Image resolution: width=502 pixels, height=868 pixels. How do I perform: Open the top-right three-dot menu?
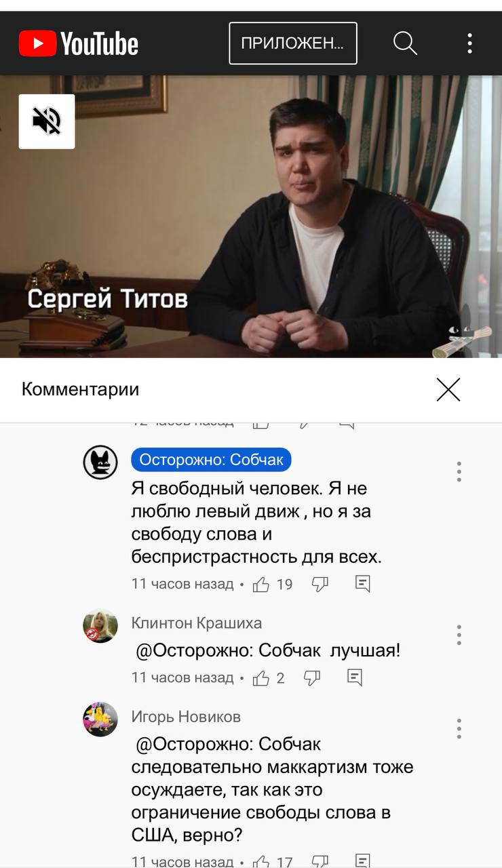pyautogui.click(x=469, y=43)
